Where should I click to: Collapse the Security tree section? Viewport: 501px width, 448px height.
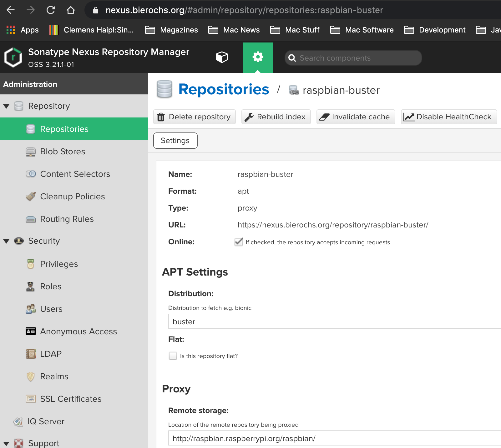(x=6, y=241)
